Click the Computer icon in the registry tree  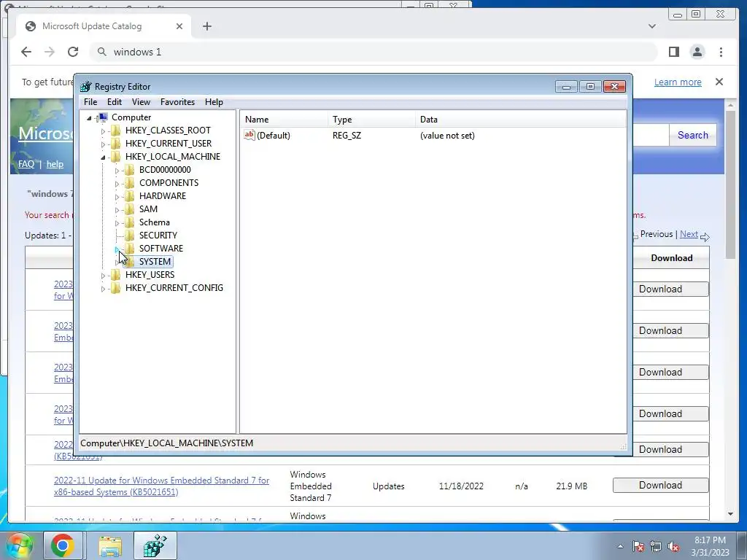click(102, 117)
